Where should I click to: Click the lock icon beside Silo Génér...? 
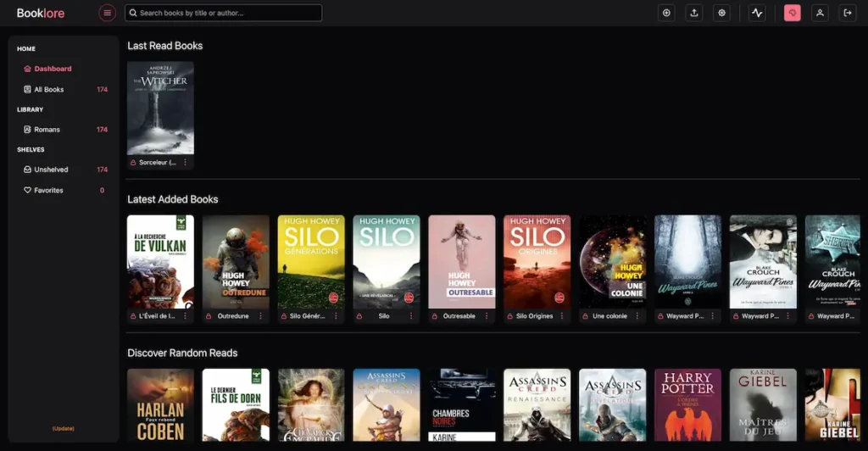click(284, 316)
